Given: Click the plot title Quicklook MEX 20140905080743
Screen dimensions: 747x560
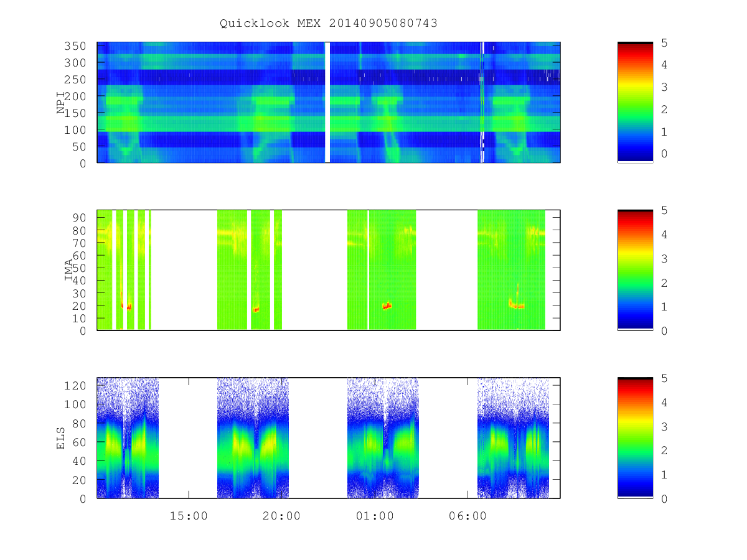Looking at the screenshot, I should (x=329, y=23).
